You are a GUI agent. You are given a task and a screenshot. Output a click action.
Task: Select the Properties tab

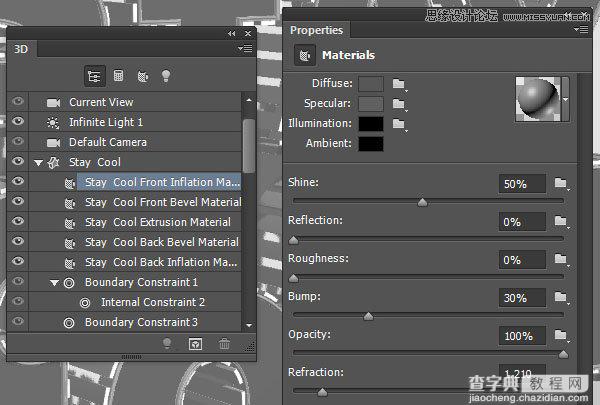point(316,30)
